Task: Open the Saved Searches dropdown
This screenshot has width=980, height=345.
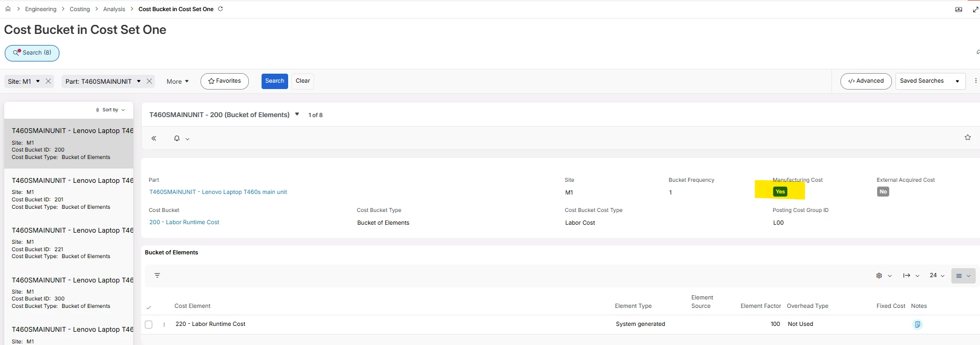Action: (930, 81)
